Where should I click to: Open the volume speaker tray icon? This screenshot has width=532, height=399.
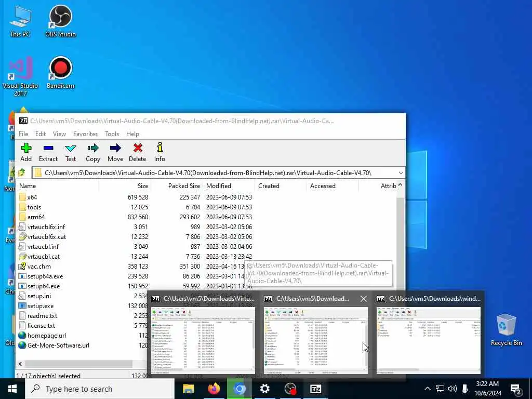[453, 389]
